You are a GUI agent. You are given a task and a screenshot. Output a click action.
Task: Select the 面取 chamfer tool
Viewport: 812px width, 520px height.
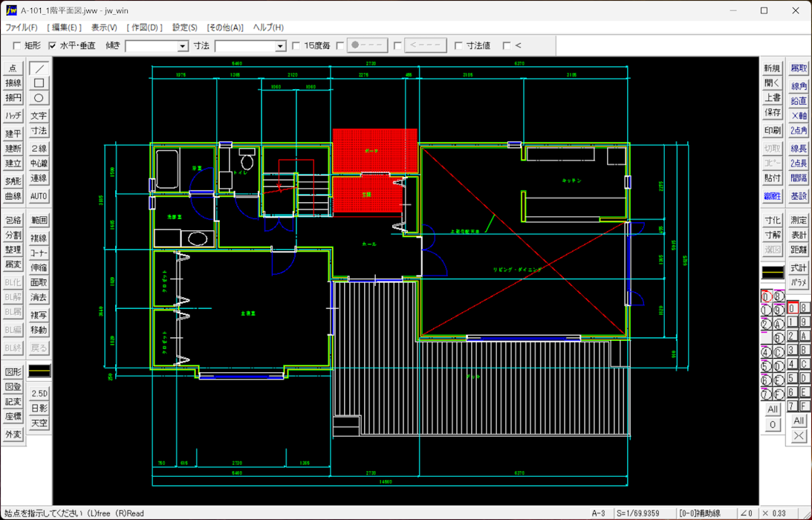[x=39, y=282]
